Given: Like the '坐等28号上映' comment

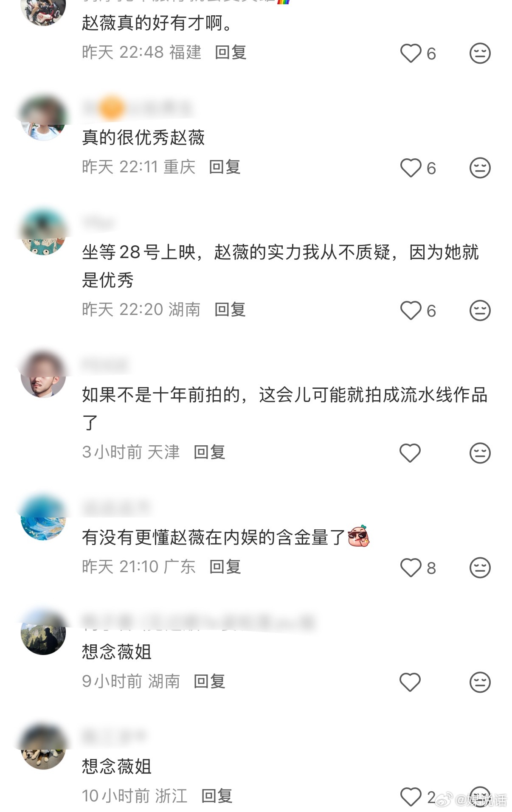Looking at the screenshot, I should (x=411, y=311).
